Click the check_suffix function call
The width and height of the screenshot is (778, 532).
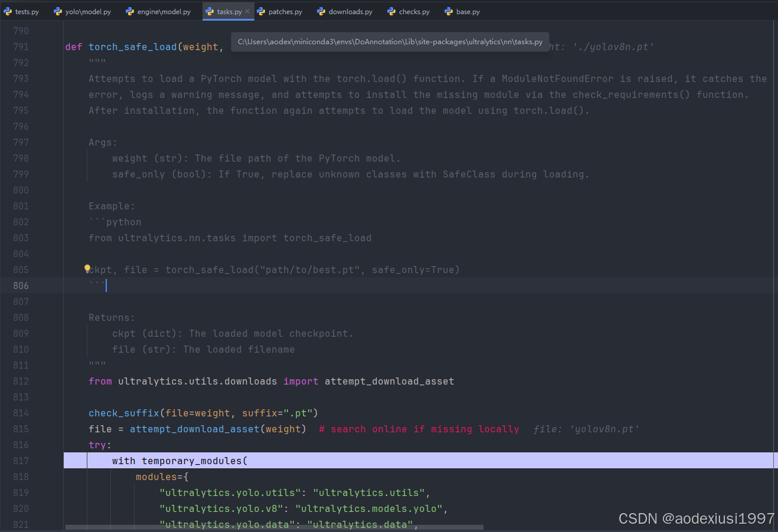[124, 413]
